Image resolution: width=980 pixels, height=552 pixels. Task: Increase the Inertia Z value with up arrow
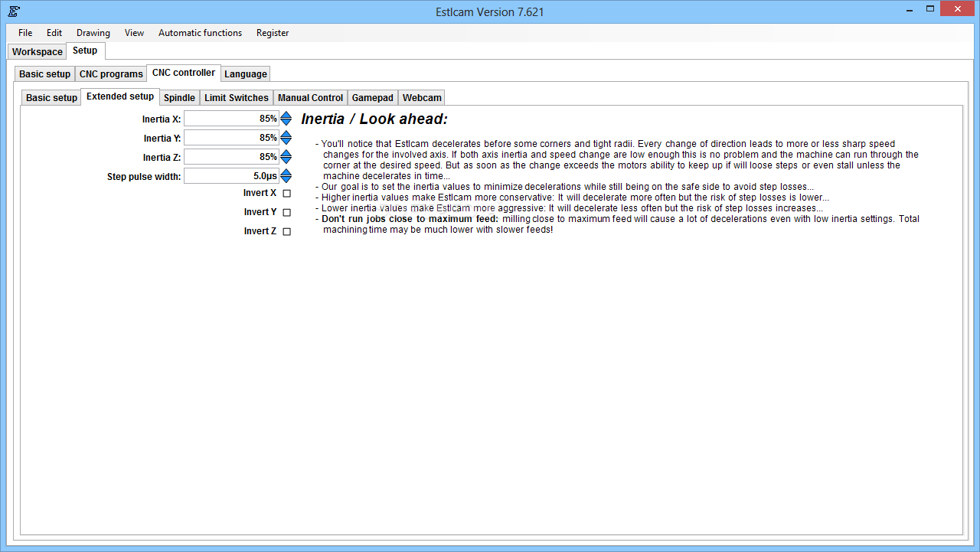(286, 153)
